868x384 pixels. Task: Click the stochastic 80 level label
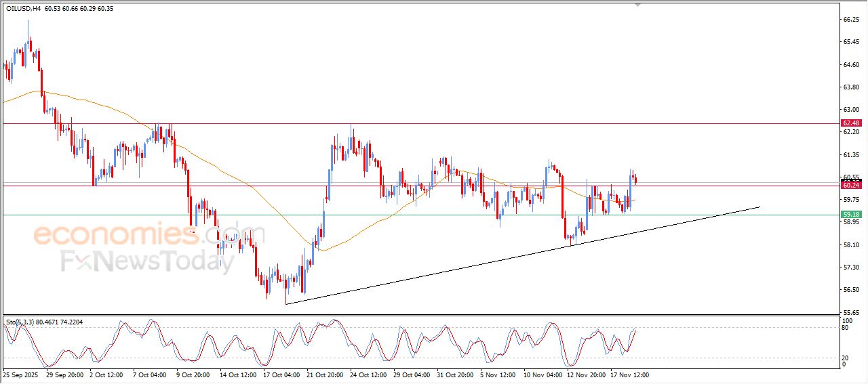845,328
